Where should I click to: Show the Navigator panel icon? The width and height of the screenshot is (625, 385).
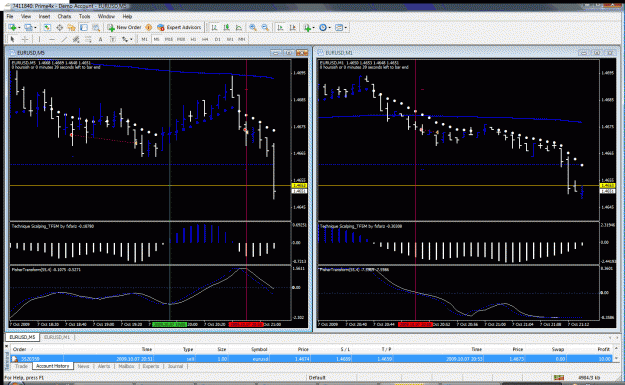(x=71, y=28)
